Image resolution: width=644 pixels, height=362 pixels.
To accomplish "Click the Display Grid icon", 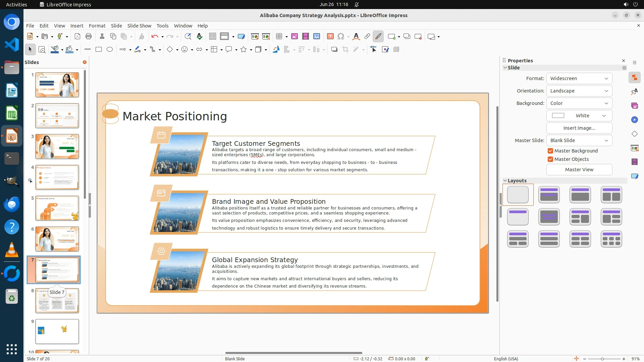I will pyautogui.click(x=212, y=37).
